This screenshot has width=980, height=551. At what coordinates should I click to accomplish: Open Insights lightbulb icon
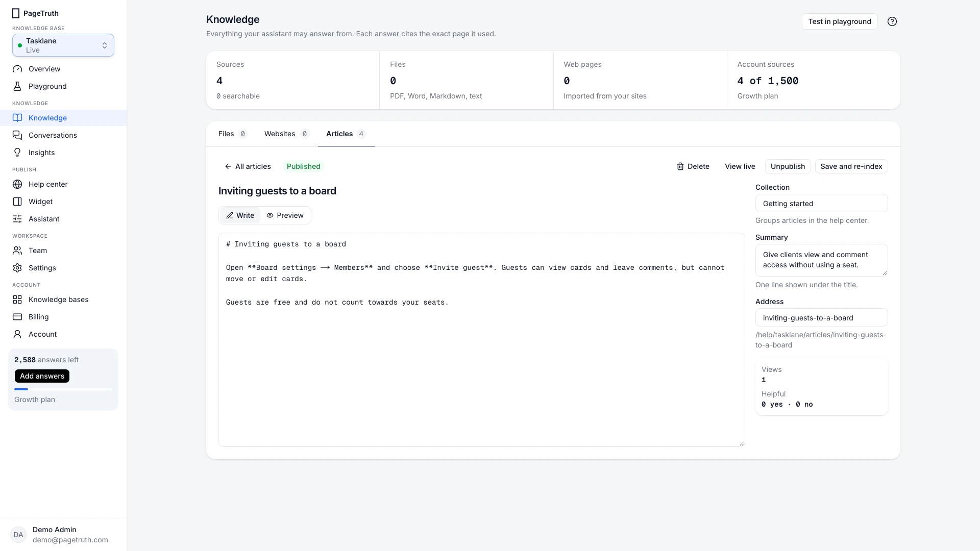(17, 153)
